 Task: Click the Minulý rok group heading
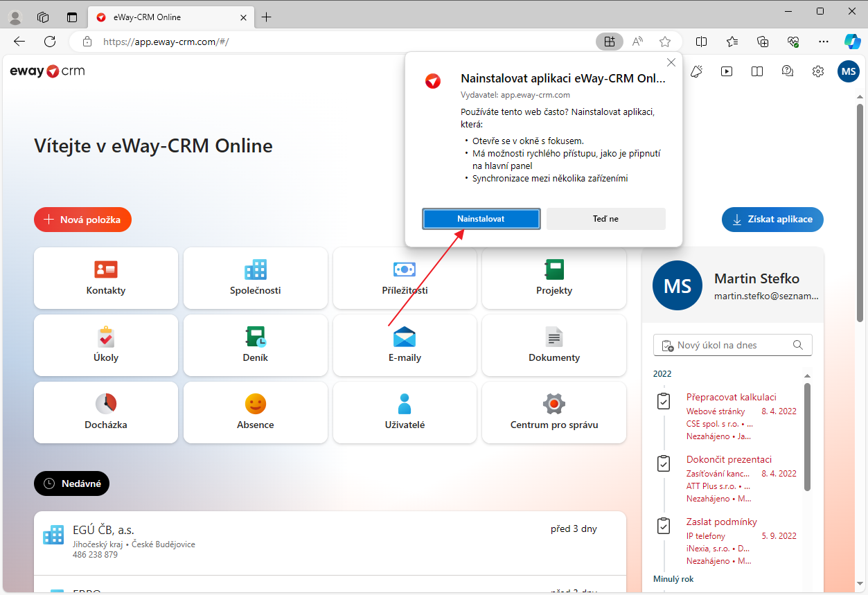673,578
